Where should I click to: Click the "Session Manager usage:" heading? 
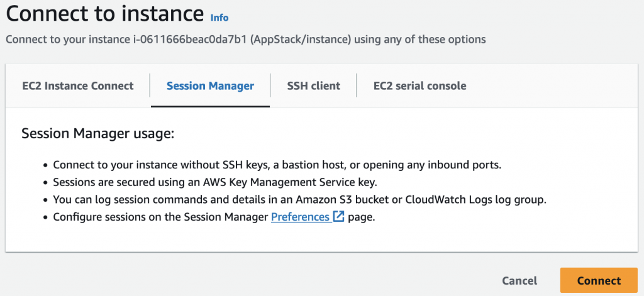(97, 133)
